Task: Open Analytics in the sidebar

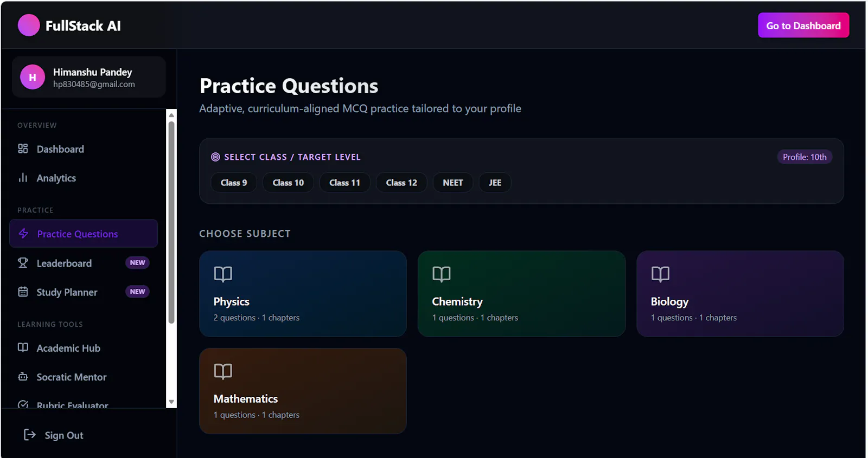Action: 84,178
